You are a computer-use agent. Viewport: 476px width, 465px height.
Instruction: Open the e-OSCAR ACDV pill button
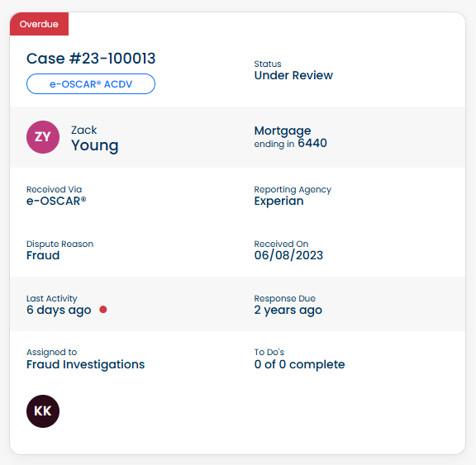(91, 84)
